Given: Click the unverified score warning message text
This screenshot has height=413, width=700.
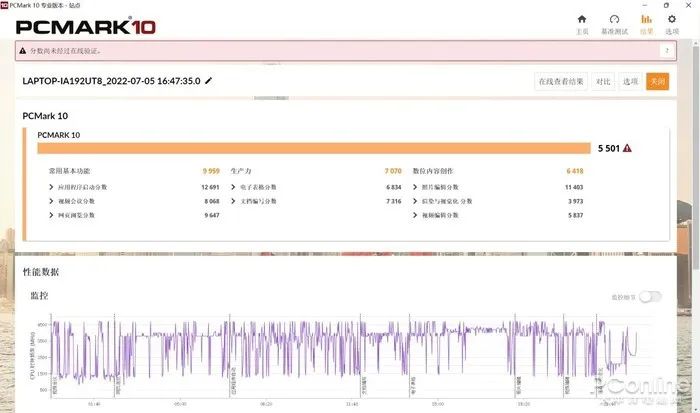Looking at the screenshot, I should point(66,51).
